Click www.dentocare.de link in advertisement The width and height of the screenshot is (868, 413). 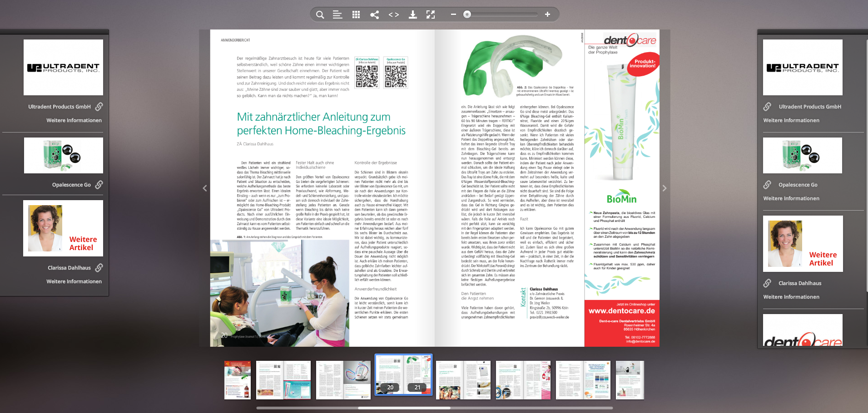point(622,311)
